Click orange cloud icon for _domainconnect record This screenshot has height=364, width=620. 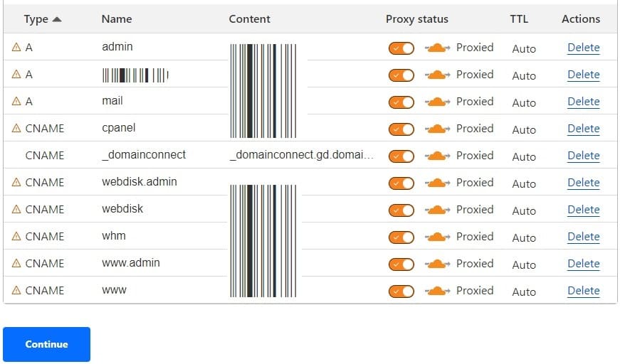437,156
